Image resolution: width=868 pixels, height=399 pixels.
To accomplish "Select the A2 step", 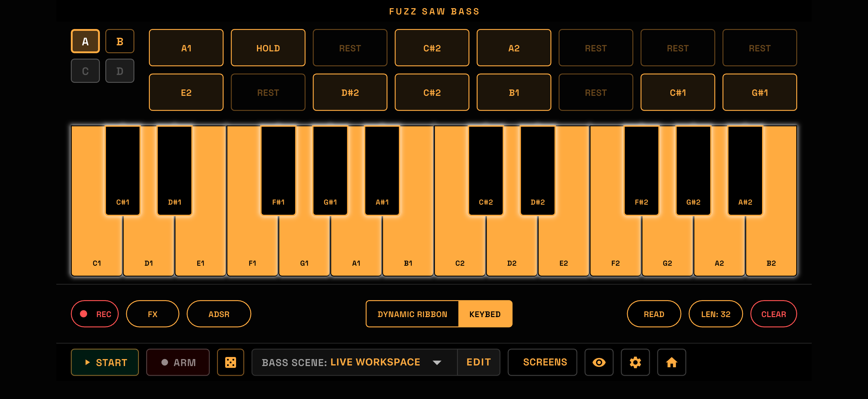I will point(514,48).
